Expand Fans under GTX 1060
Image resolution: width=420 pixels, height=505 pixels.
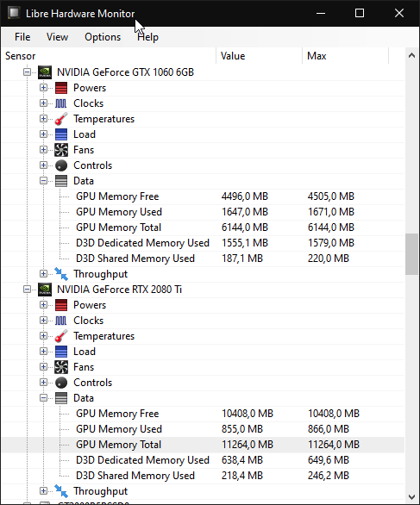pos(43,149)
